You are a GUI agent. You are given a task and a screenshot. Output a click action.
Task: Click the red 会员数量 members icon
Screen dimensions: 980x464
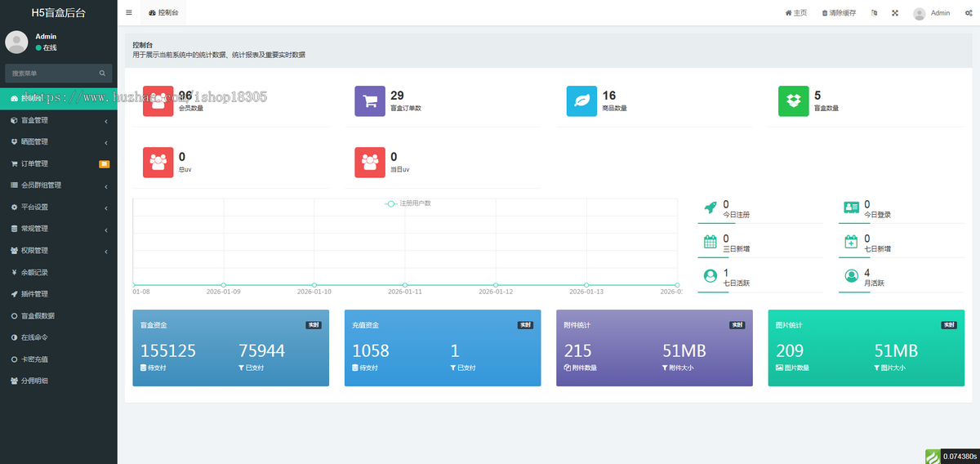158,101
